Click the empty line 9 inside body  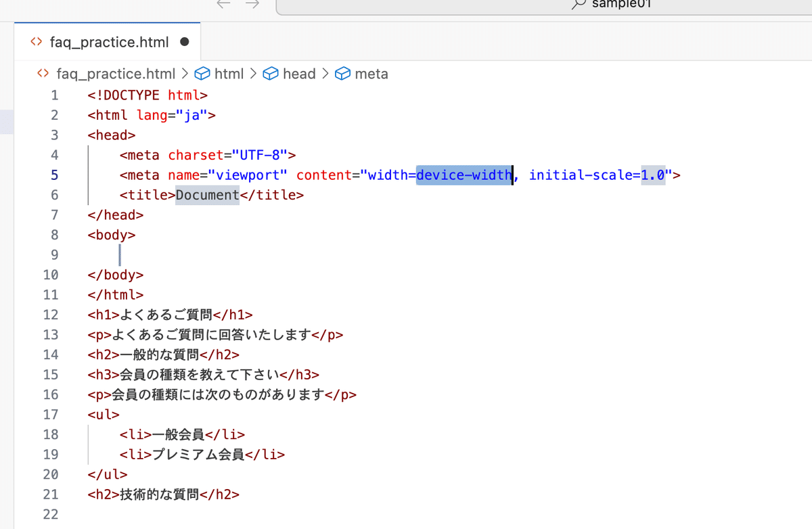click(x=120, y=254)
